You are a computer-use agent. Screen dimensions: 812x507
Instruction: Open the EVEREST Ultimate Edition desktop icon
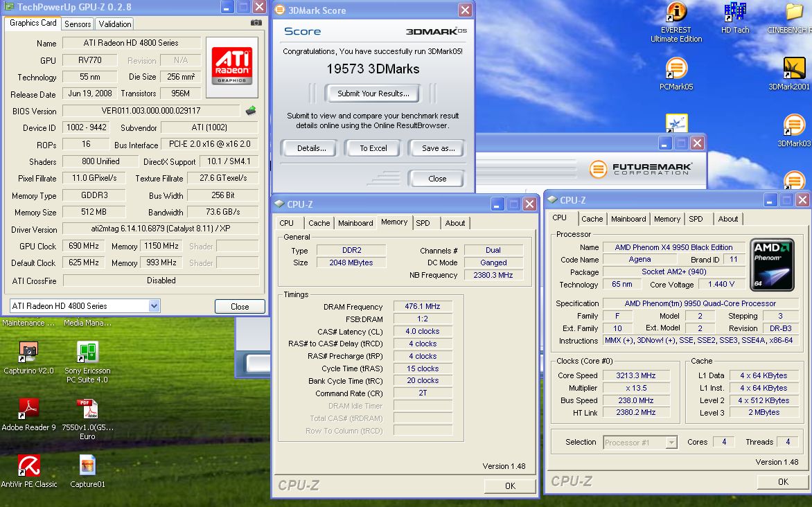tap(676, 12)
